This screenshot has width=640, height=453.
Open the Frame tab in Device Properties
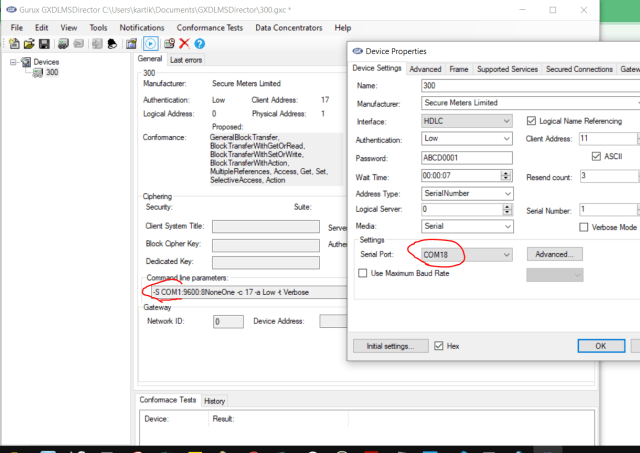459,69
